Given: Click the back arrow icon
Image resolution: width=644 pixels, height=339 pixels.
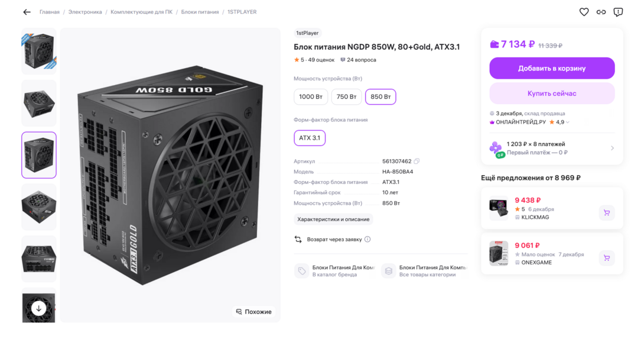Looking at the screenshot, I should [27, 12].
